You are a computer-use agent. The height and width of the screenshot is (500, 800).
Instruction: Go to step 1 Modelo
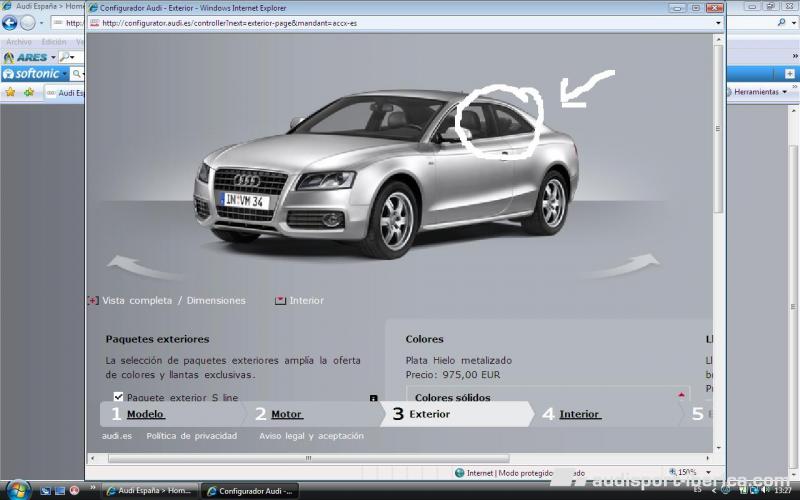[145, 414]
